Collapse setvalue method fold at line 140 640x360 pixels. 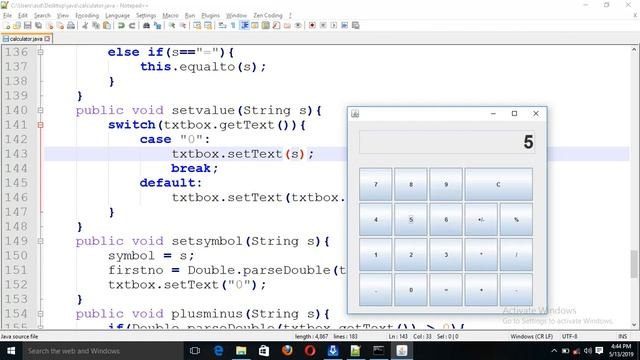[40, 110]
